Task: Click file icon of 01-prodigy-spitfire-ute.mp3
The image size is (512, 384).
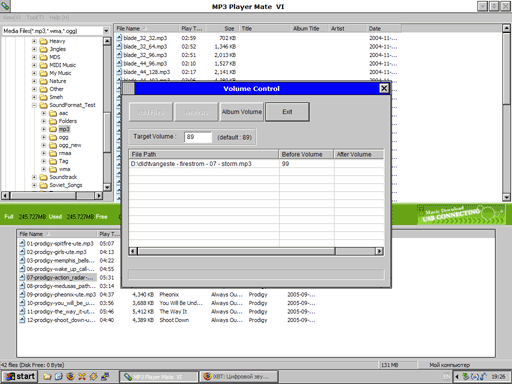Action: pos(22,243)
